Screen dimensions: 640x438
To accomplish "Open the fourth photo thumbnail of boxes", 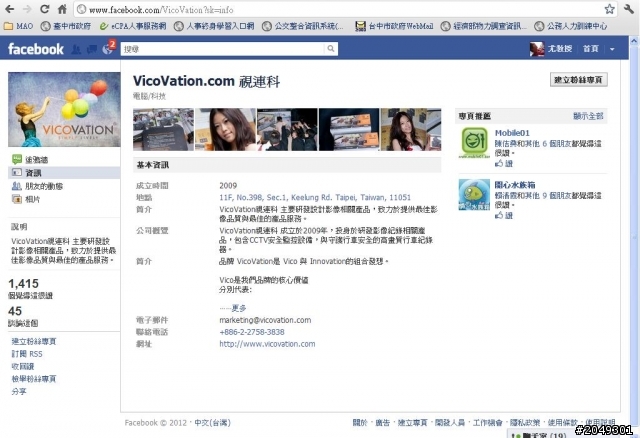I will click(349, 129).
